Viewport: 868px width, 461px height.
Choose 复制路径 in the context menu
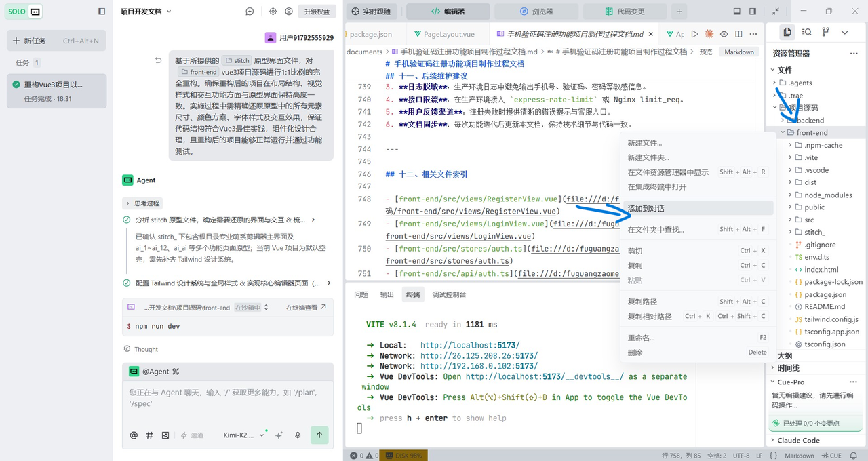pos(697,302)
